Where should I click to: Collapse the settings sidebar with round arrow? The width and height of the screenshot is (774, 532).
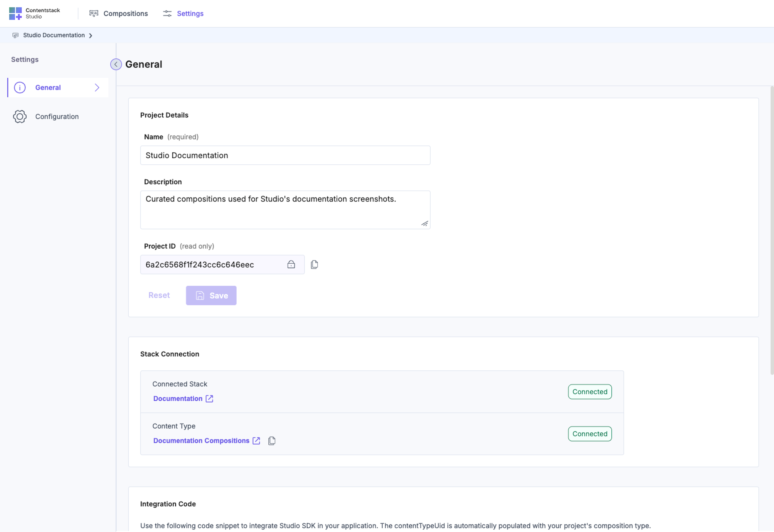coord(116,64)
